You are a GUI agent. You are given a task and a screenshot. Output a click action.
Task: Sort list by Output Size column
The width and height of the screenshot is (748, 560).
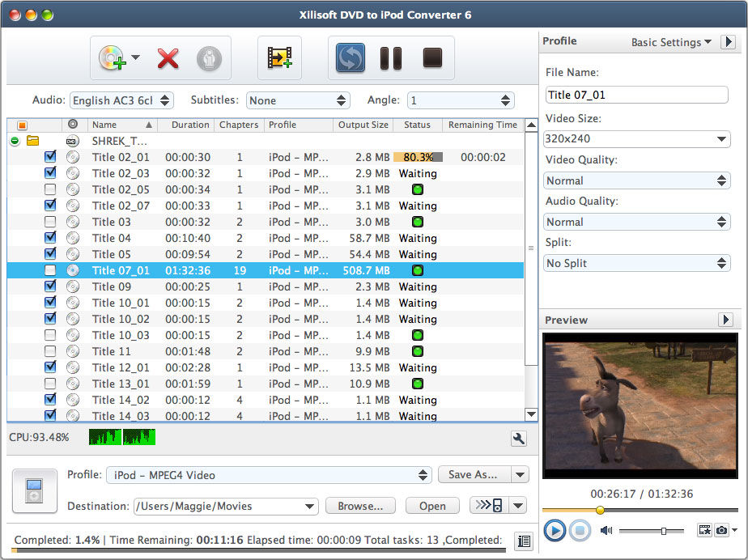(x=363, y=125)
